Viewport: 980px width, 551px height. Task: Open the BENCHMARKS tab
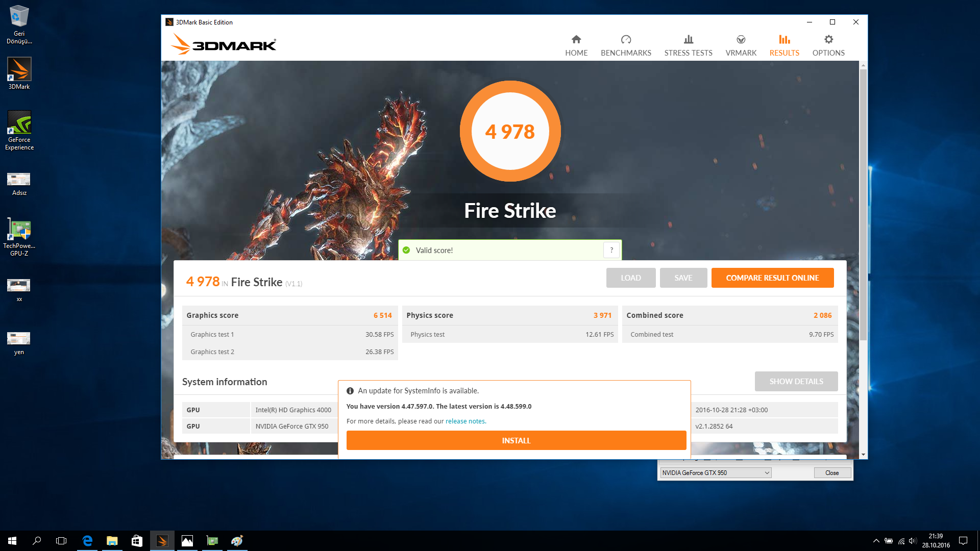[626, 45]
